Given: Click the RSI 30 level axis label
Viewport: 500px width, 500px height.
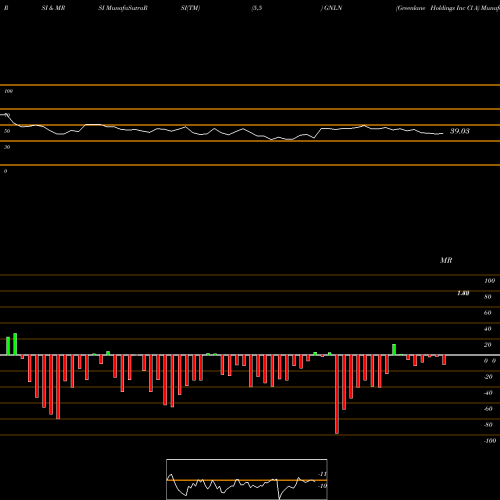Looking at the screenshot, I should (x=7, y=147).
